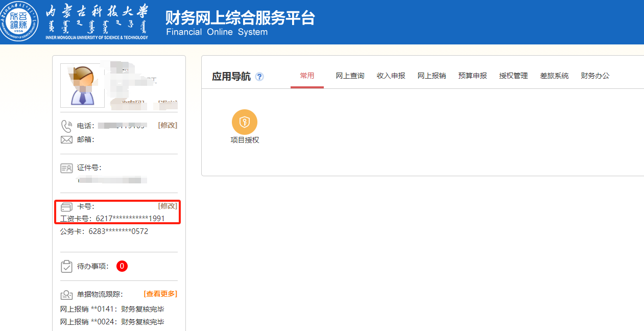Image resolution: width=644 pixels, height=331 pixels.
Task: Click the help question mark beside 应用导航
Action: (x=259, y=77)
